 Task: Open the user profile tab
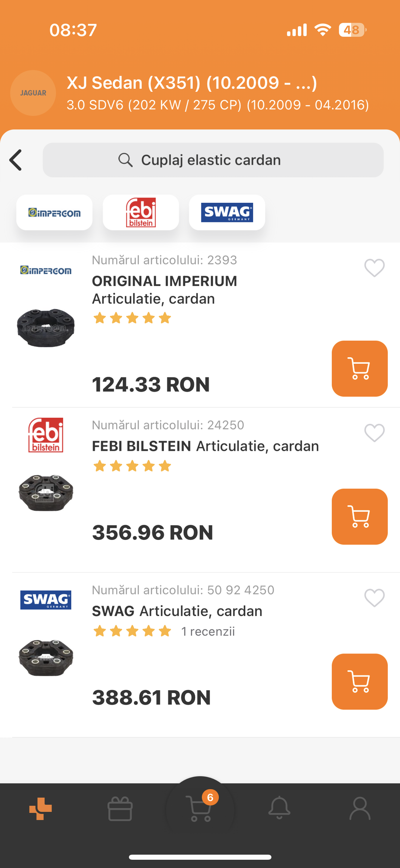[x=360, y=808]
